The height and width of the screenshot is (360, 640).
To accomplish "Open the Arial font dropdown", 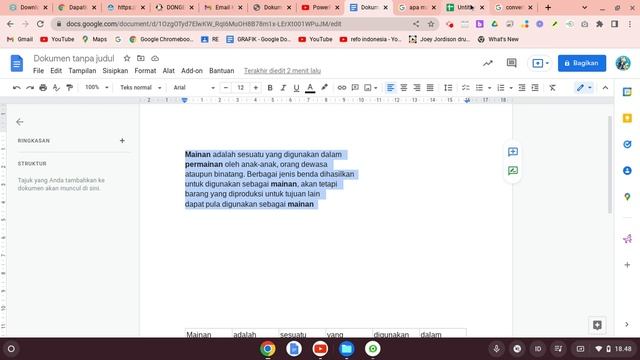I will coord(193,87).
